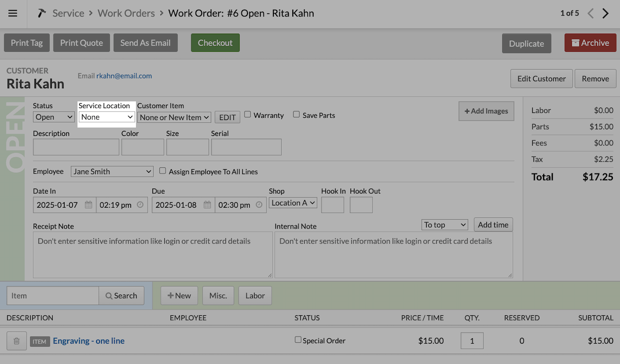Click the Edit Customer button
This screenshot has height=364, width=620.
tap(542, 78)
